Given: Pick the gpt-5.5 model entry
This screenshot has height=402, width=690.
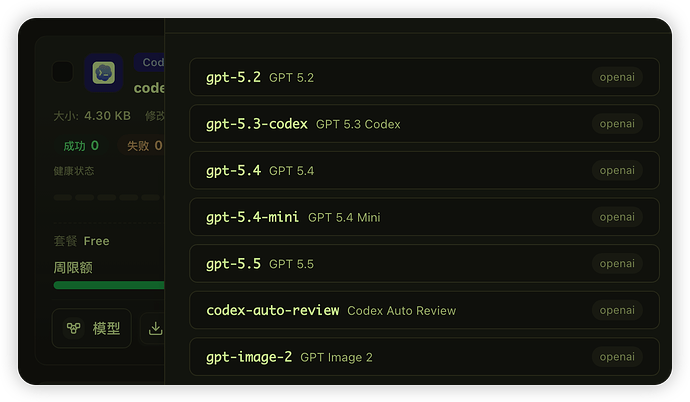Looking at the screenshot, I should coord(424,263).
